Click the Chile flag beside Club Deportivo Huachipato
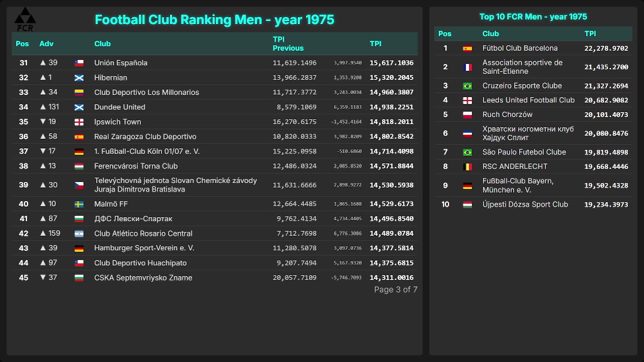Image resolution: width=644 pixels, height=362 pixels. [79, 263]
